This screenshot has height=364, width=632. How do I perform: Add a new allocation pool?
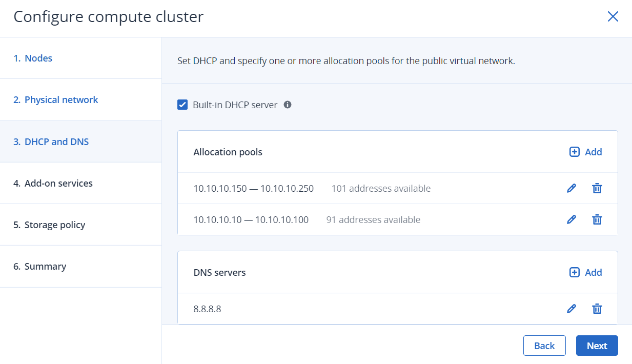pos(585,152)
